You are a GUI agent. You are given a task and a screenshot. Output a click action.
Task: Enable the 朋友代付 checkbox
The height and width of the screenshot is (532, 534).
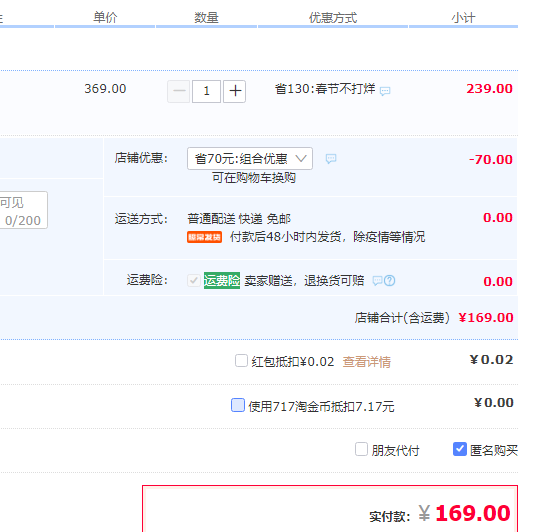(361, 449)
